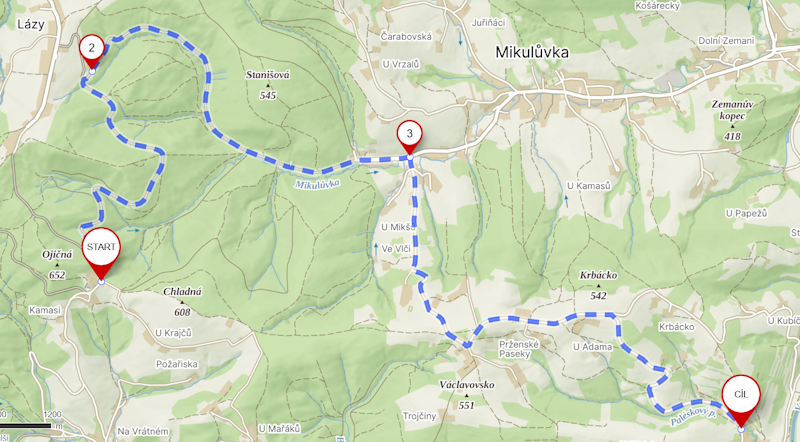Screen dimensions: 800x442
Task: Click the Požařiska place label
Action: [x=177, y=364]
